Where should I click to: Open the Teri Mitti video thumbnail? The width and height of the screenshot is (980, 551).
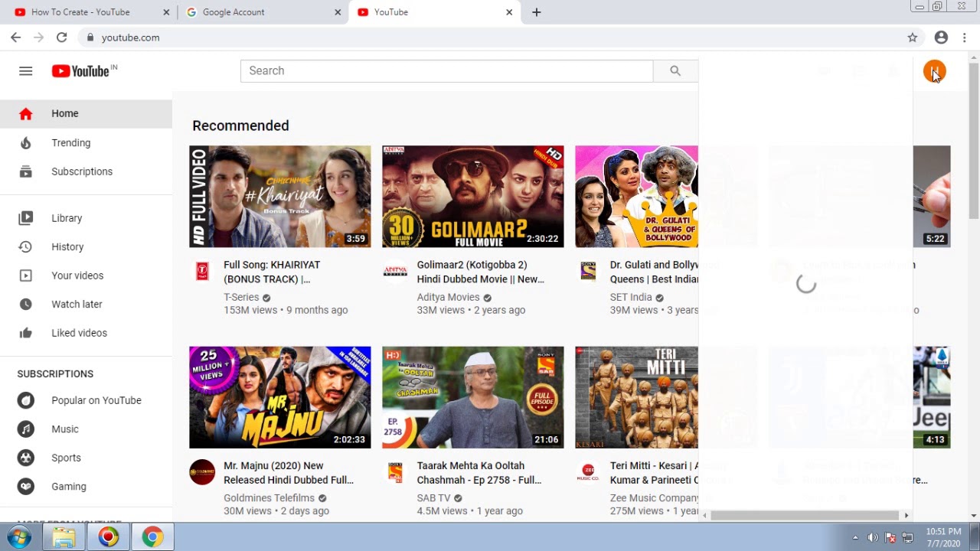[x=637, y=397]
